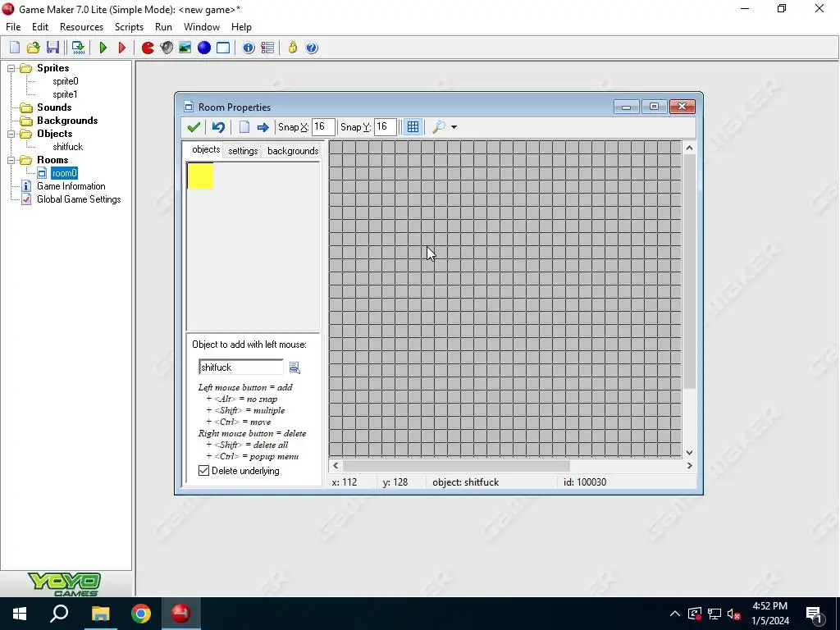Open help with question mark icon

click(x=311, y=48)
